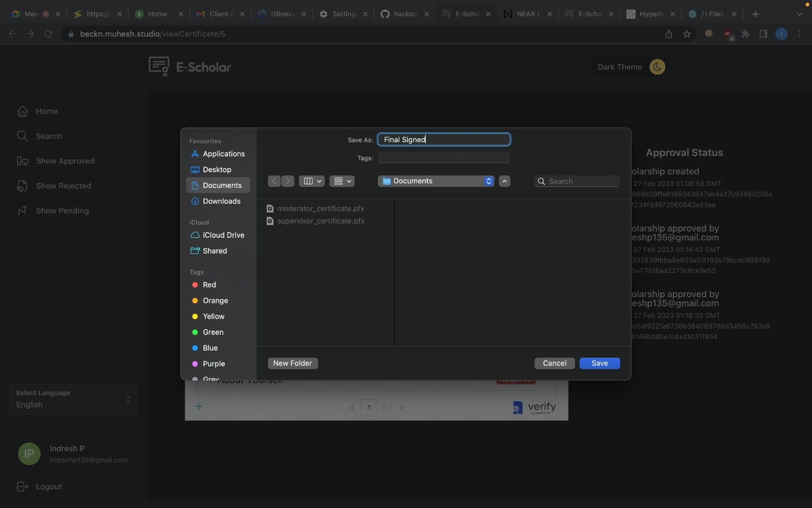Click the browser back arrow

pos(13,34)
